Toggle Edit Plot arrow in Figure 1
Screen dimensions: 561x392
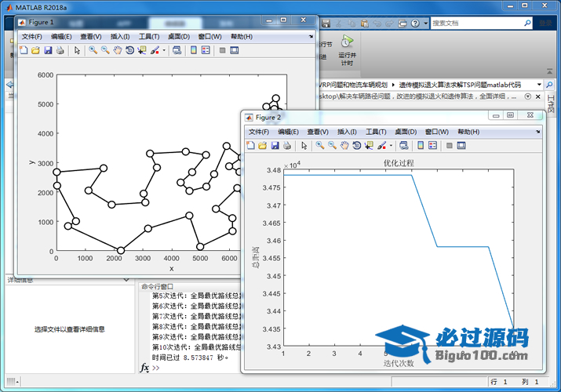[77, 50]
